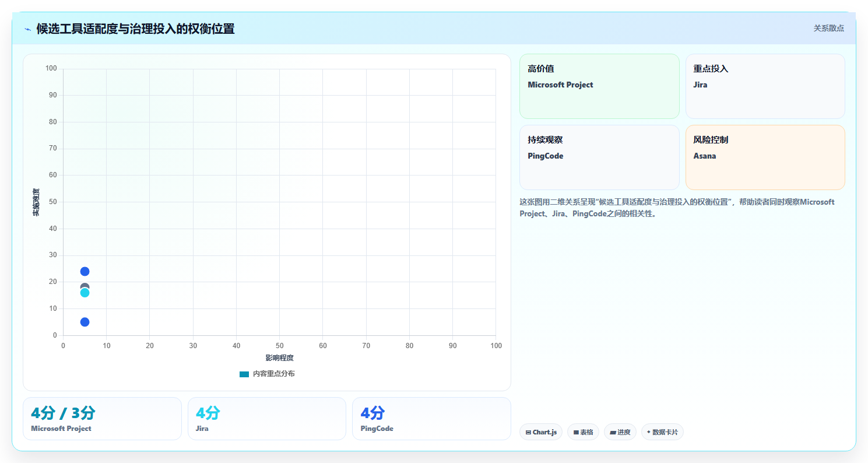Select the cyan scatter point near 16
The image size is (868, 463).
click(85, 293)
